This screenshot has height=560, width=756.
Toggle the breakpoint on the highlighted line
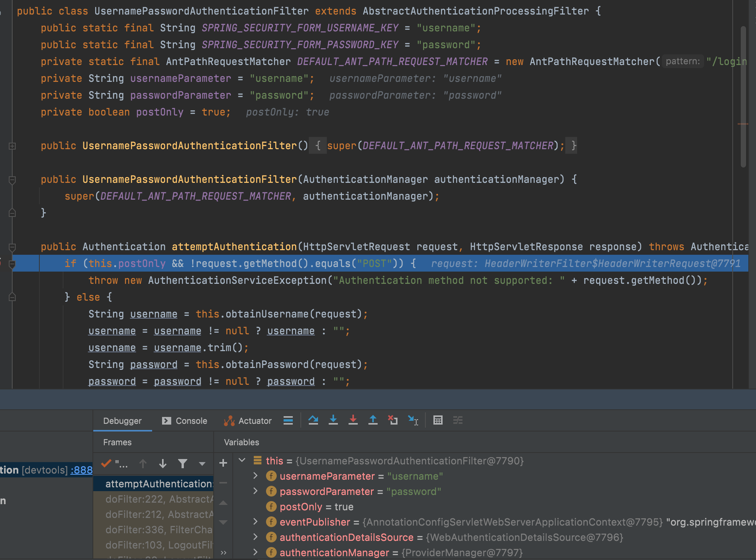pos(1,263)
